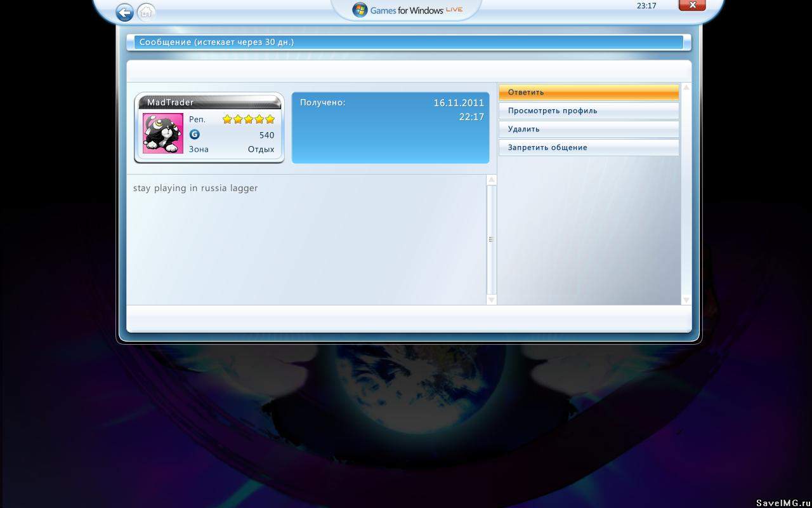Go back with the blue arrow button
This screenshot has width=812, height=508.
(124, 12)
